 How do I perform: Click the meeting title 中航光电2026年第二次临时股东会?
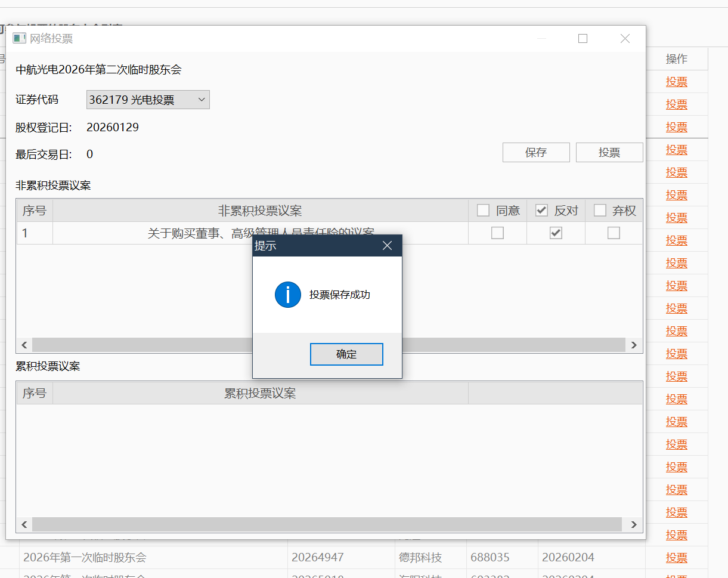point(98,70)
